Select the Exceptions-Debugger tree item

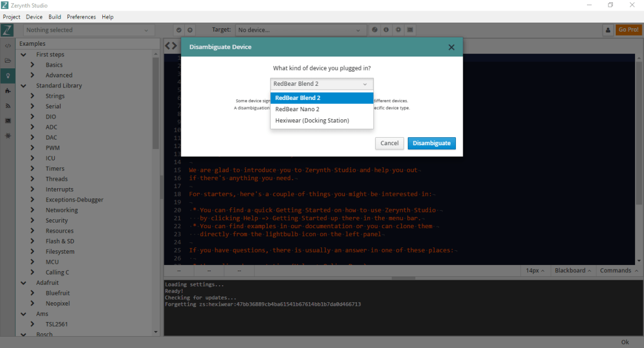tap(75, 199)
